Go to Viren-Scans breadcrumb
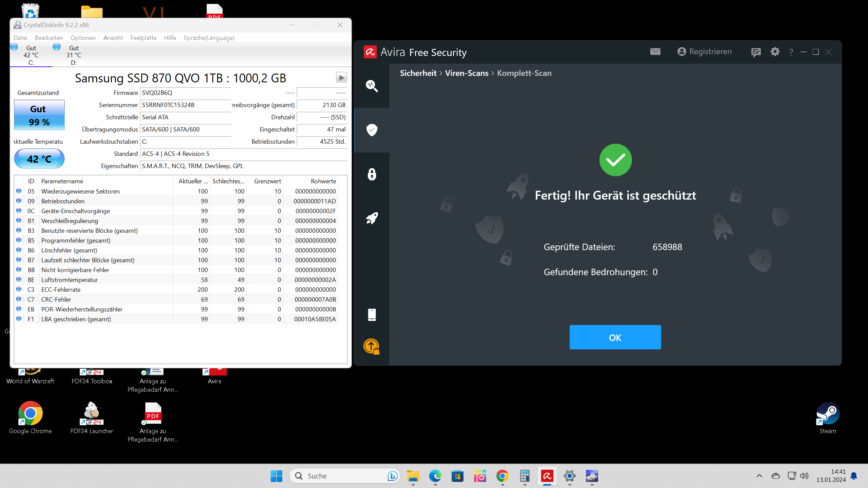 click(x=467, y=73)
